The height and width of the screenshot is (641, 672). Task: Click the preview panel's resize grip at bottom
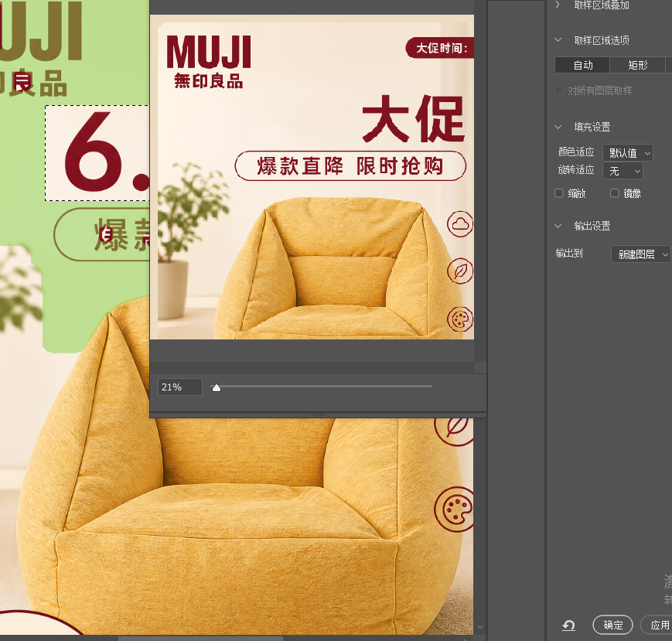tap(318, 414)
